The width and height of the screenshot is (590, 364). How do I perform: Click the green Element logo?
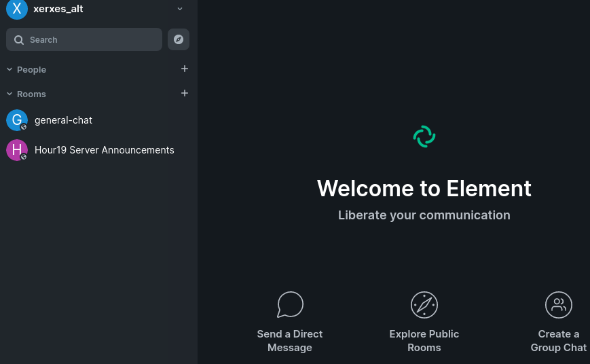[424, 136]
